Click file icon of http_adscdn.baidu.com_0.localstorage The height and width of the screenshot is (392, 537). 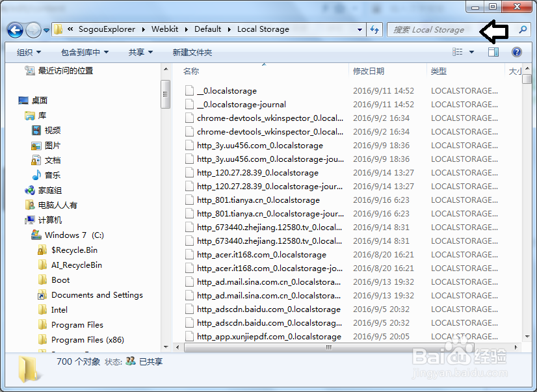coord(189,309)
